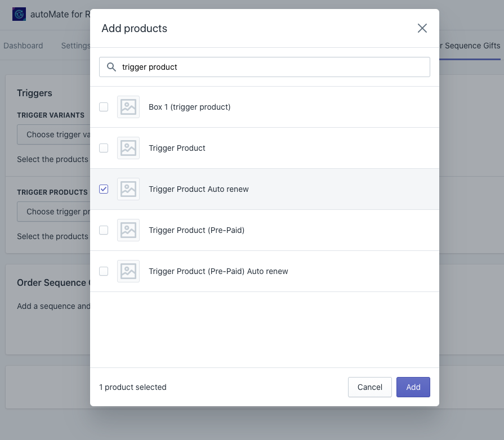Click the Choose trigger variants button
This screenshot has height=440, width=504.
[x=54, y=134]
